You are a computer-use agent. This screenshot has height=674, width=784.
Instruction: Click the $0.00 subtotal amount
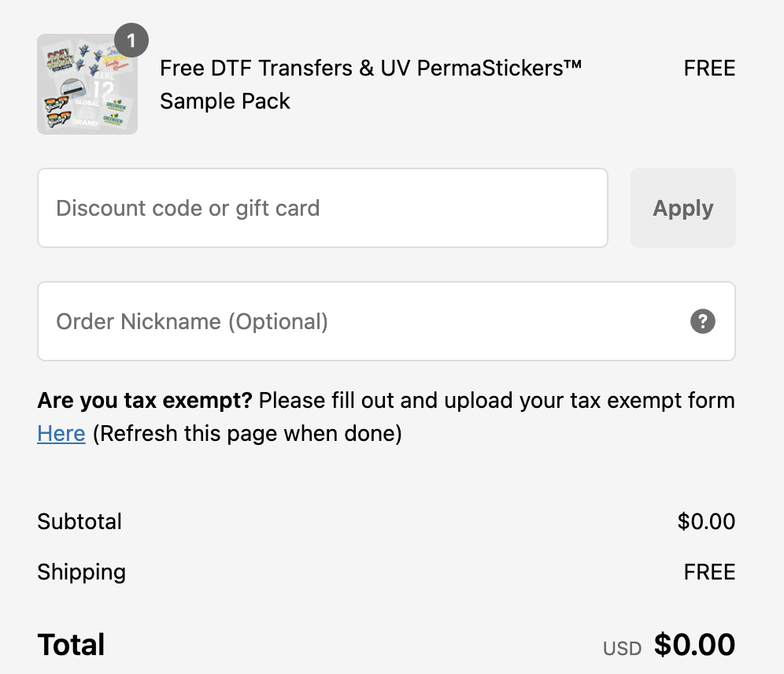(x=706, y=521)
